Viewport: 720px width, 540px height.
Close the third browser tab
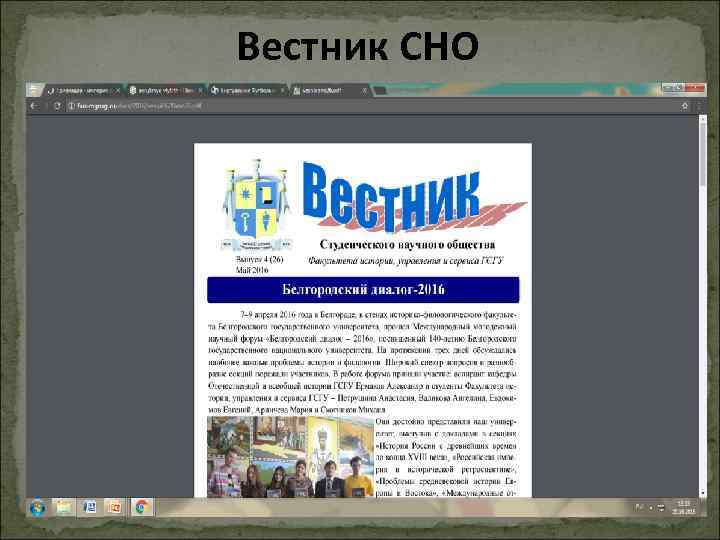point(282,90)
